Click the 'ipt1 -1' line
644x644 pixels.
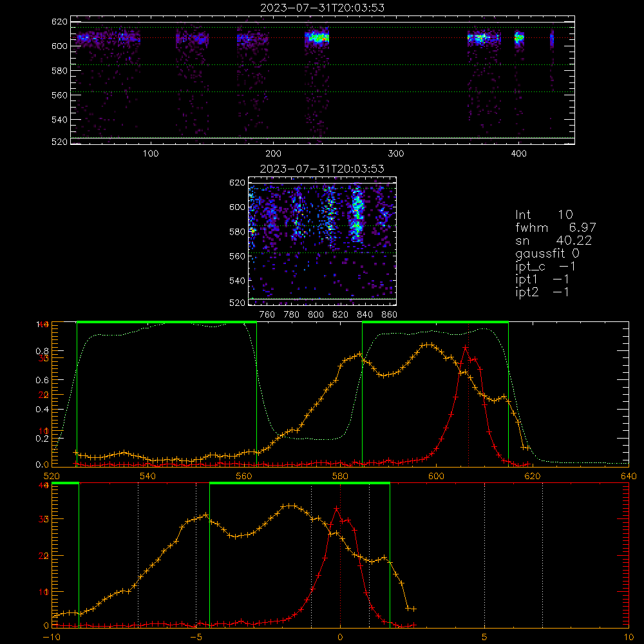tap(542, 279)
